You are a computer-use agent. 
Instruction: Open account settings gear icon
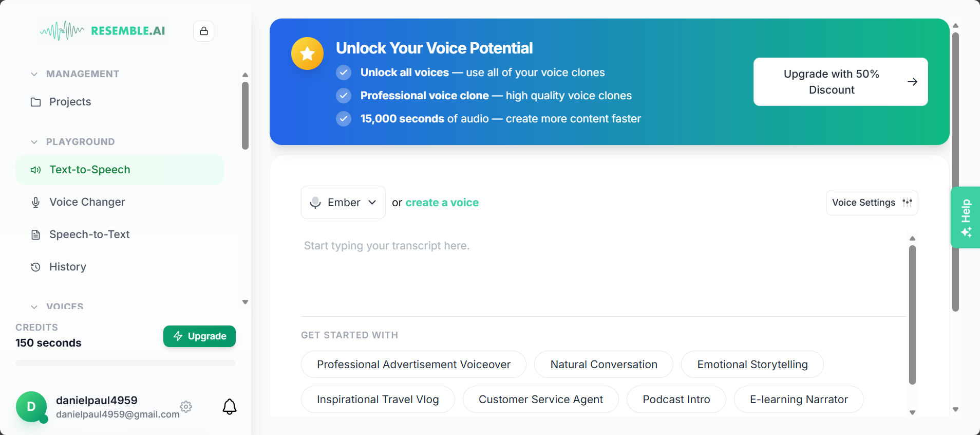186,407
